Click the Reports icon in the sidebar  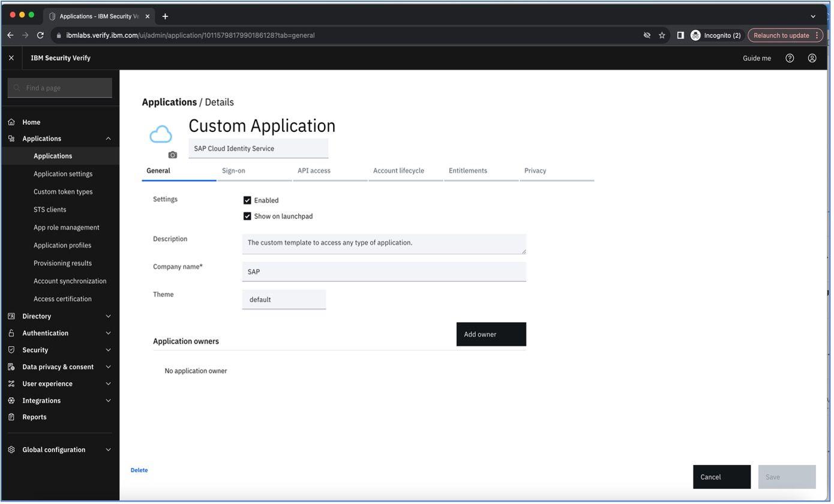point(11,416)
